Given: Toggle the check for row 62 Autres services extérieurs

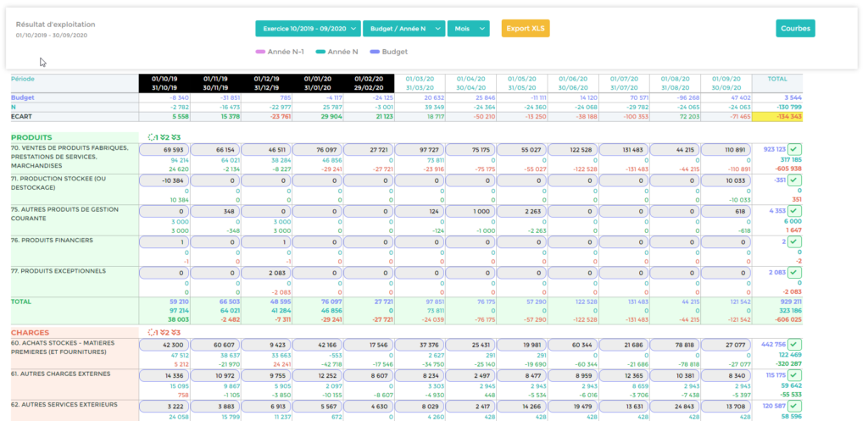Looking at the screenshot, I should coord(795,407).
